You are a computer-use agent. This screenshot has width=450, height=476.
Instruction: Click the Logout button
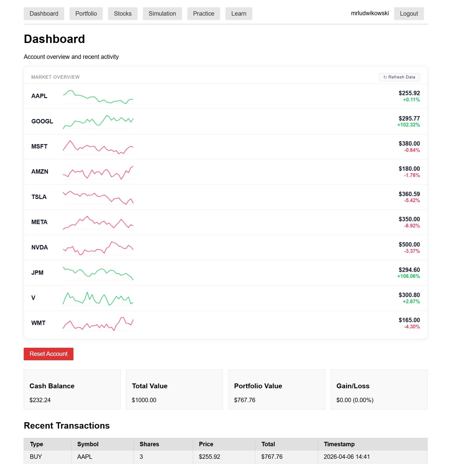point(409,14)
